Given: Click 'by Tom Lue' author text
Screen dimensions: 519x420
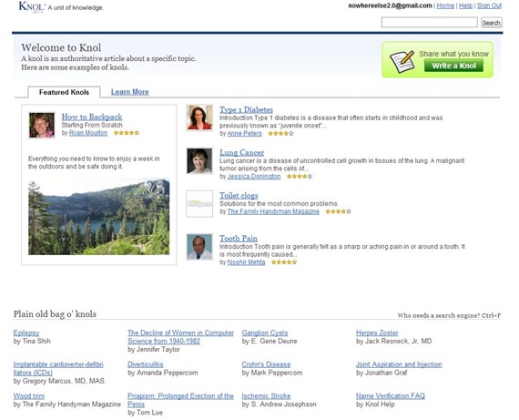Looking at the screenshot, I should point(146,413).
